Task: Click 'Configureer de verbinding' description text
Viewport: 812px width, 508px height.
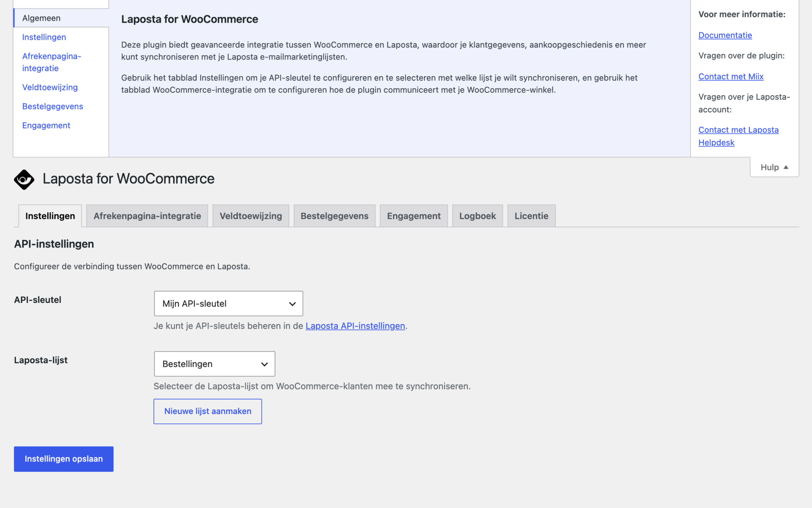Action: (x=132, y=266)
